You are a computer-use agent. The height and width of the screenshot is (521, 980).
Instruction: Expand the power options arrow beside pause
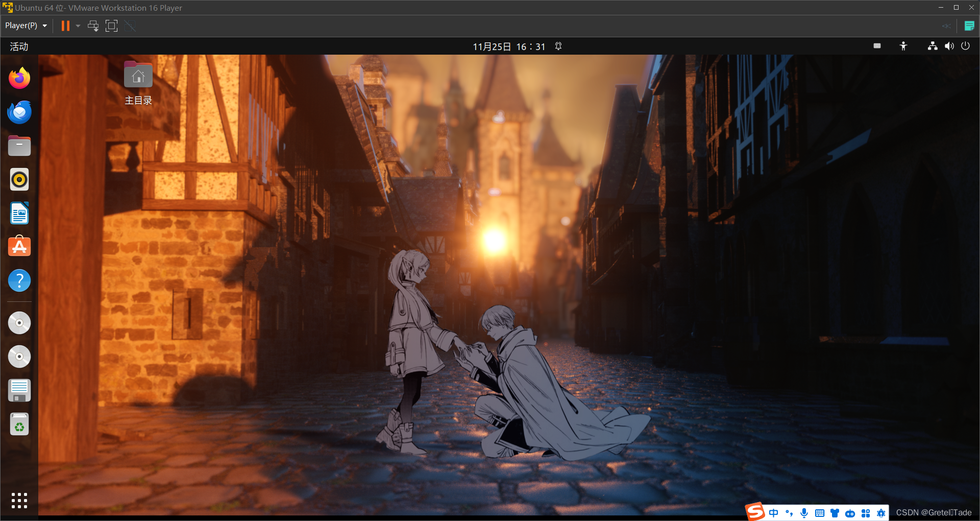[x=78, y=26]
